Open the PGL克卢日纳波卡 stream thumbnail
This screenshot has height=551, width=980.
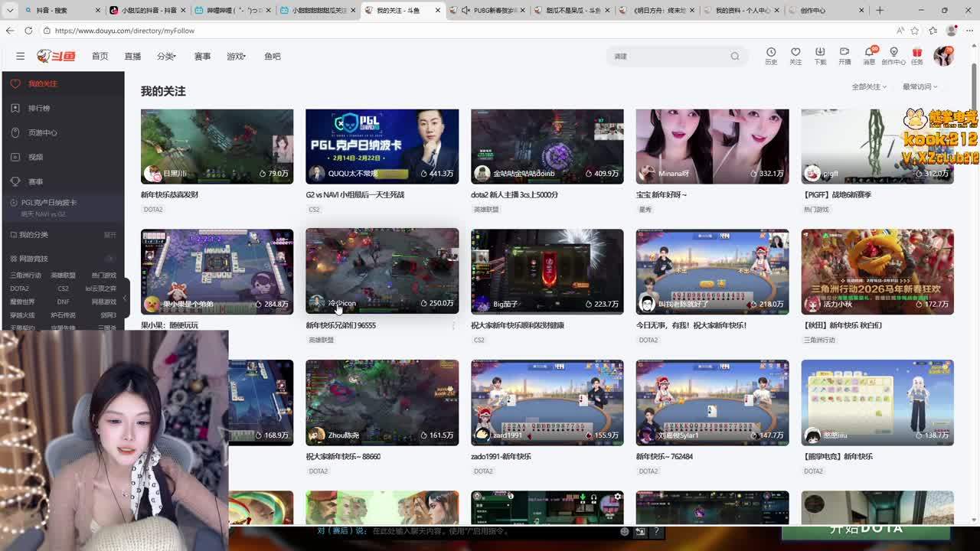pos(382,145)
